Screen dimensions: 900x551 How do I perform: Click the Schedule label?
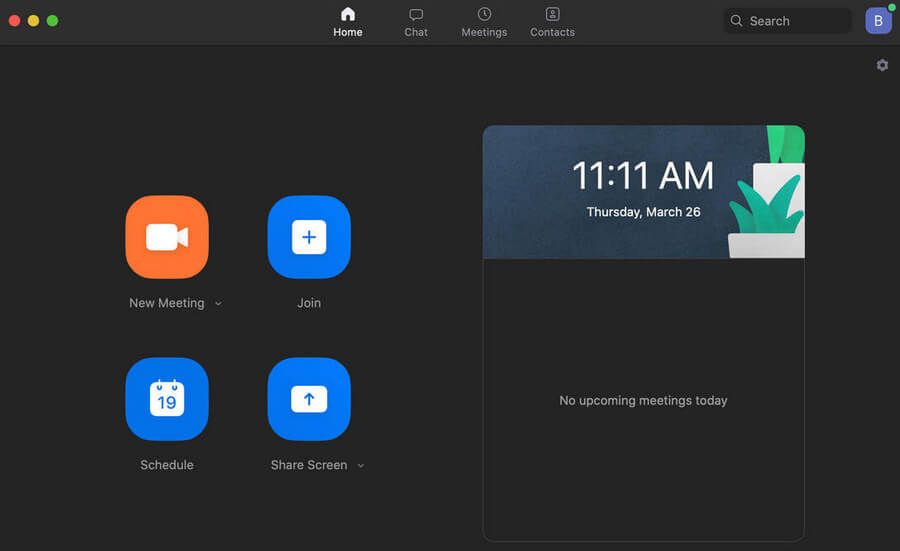pos(167,464)
